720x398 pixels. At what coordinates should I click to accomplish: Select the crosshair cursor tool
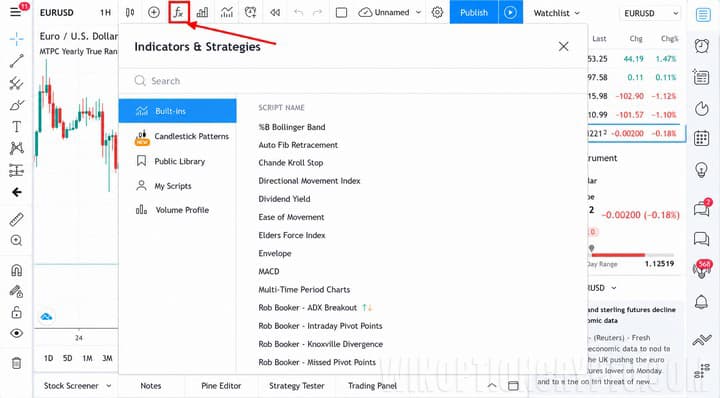(17, 39)
